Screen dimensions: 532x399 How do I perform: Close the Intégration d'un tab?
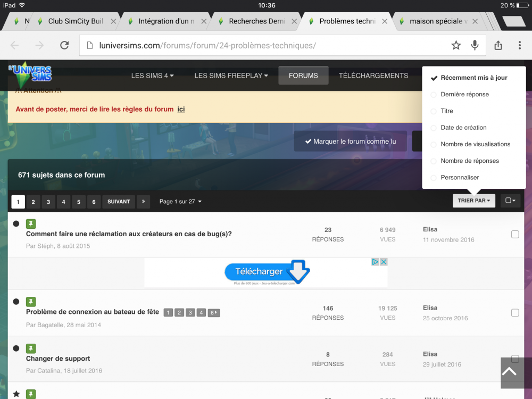pos(204,21)
